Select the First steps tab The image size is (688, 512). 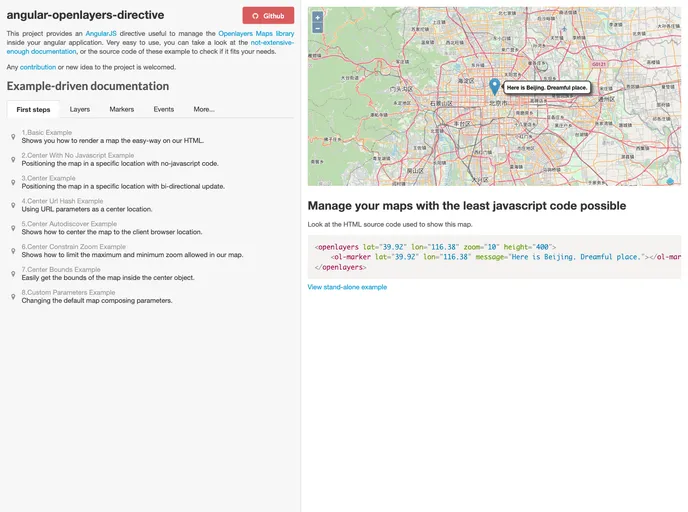click(33, 109)
